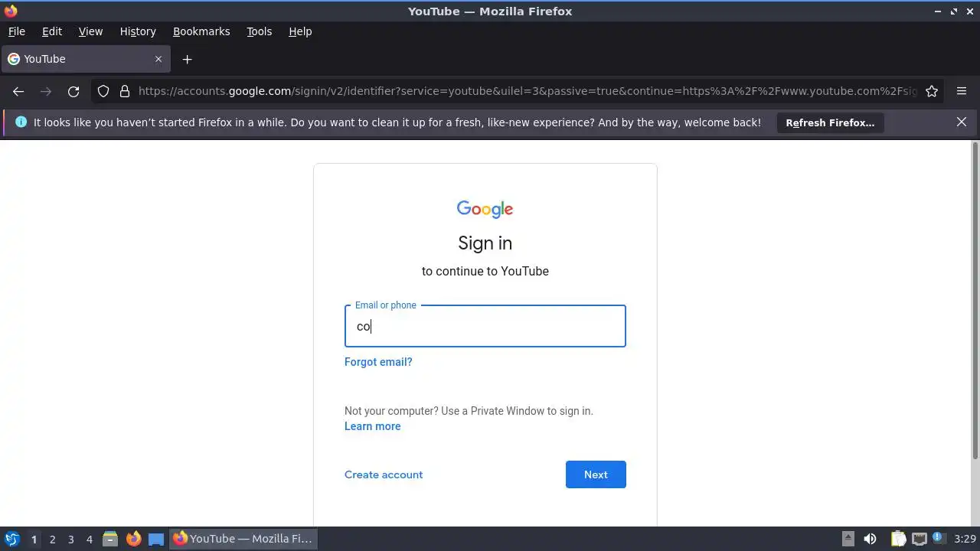The image size is (980, 551).
Task: Click the greyed-out forward arrow
Action: pos(46,91)
